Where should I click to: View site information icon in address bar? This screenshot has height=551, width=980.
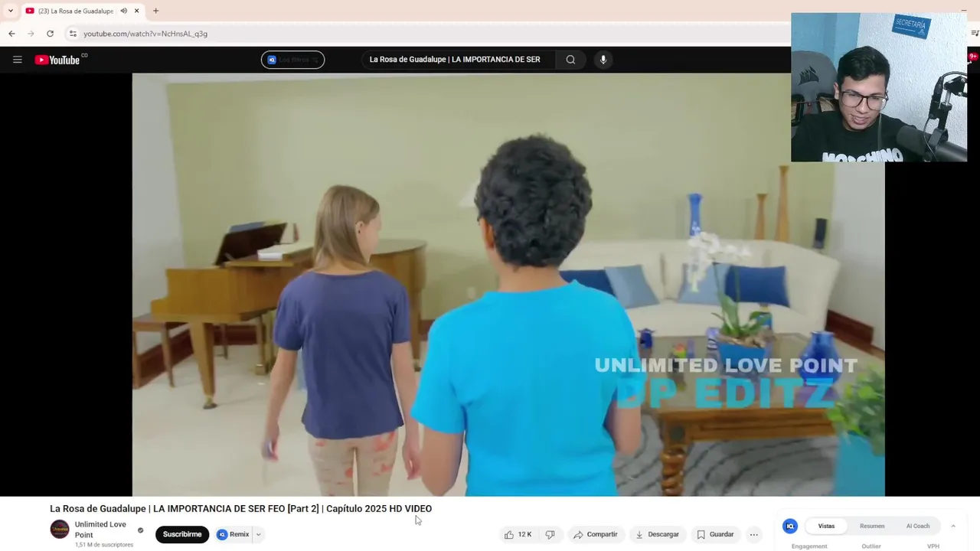pyautogui.click(x=73, y=34)
